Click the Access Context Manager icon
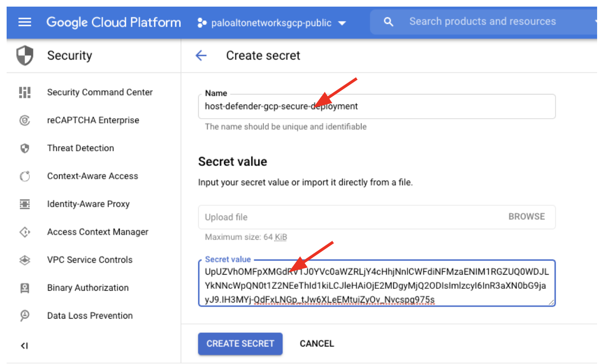This screenshot has width=599, height=364. click(25, 232)
